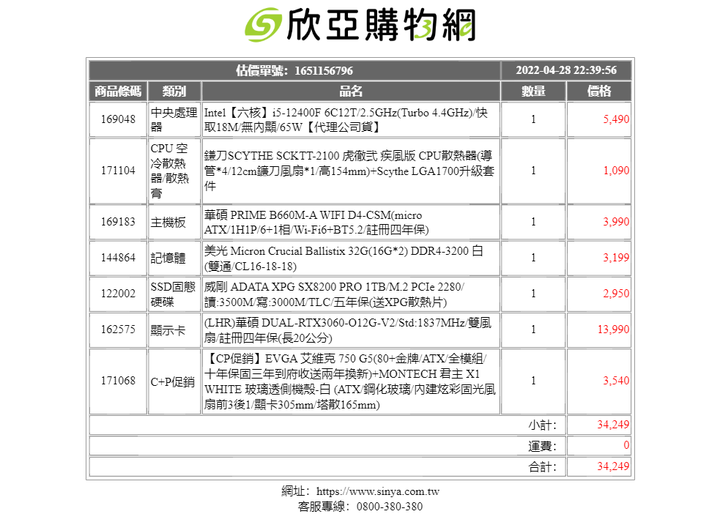Image resolution: width=720 pixels, height=514 pixels.
Task: Click the SSD固態硬碟 category cell
Action: (174, 294)
